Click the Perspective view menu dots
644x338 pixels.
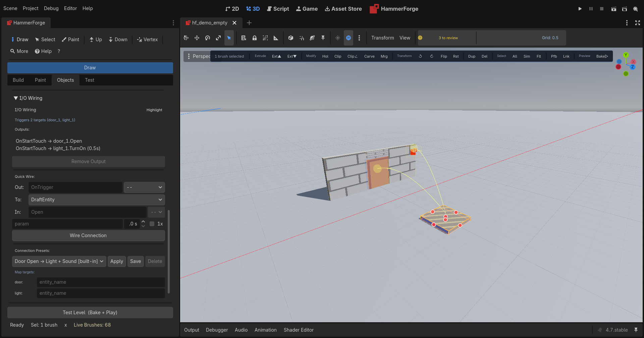click(x=189, y=56)
